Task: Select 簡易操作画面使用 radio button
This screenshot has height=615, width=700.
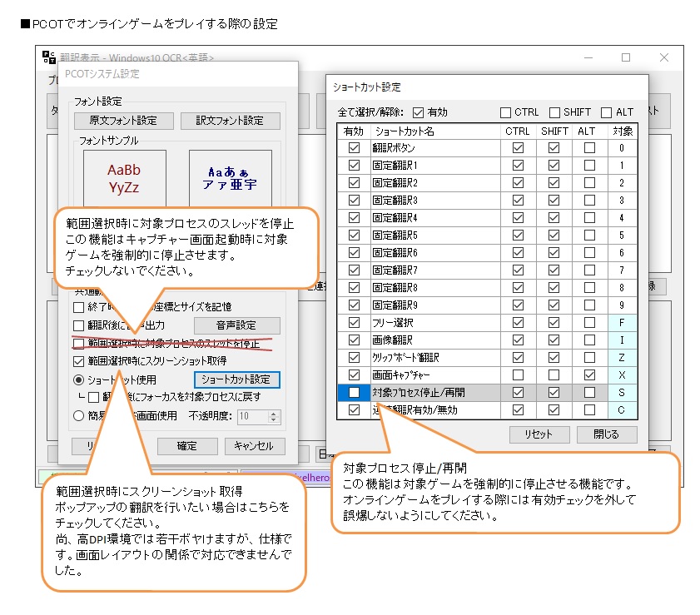Action: pyautogui.click(x=78, y=416)
